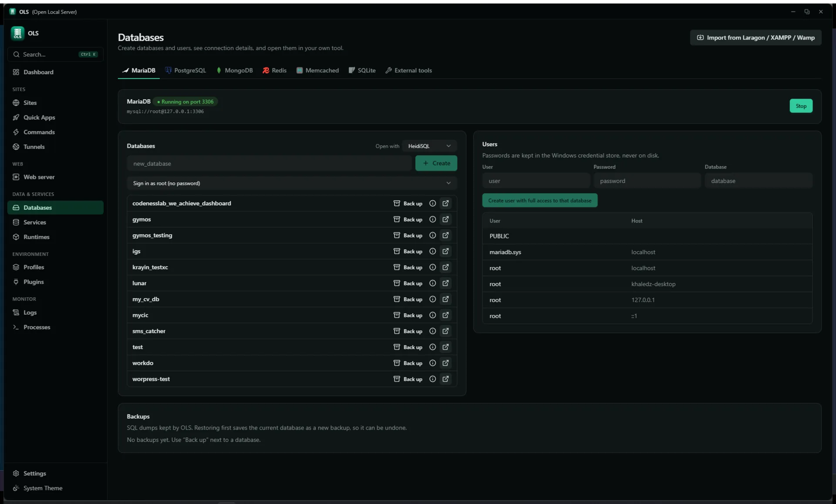Open the sidebar Search box
The width and height of the screenshot is (836, 504).
[55, 54]
